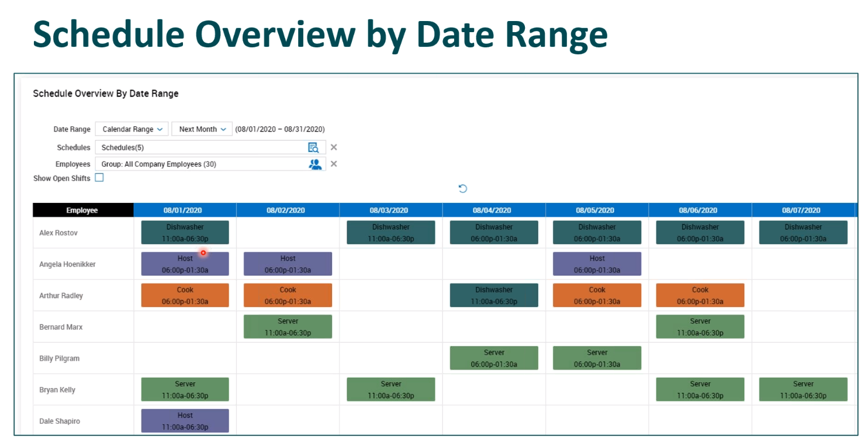
Task: Select the 08/07/2020 column header
Action: point(803,210)
